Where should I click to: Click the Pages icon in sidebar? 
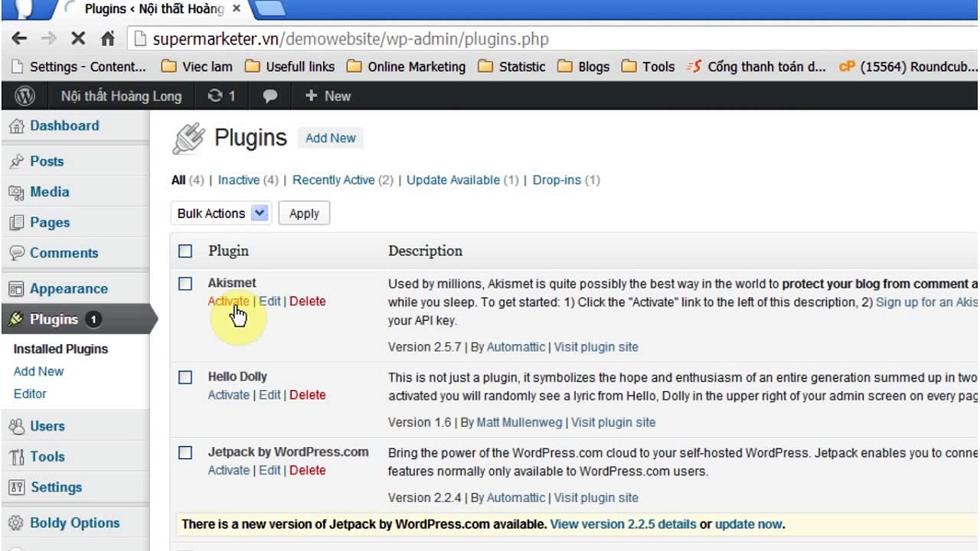point(16,223)
